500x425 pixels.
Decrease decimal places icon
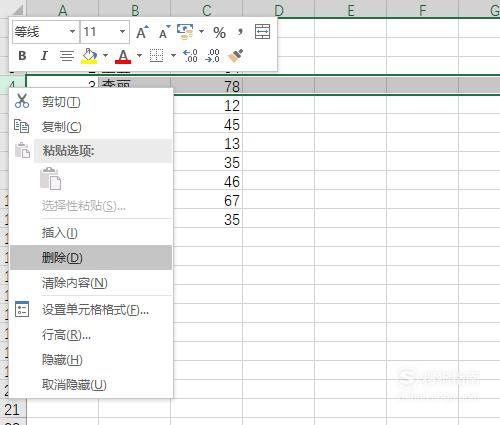click(213, 56)
